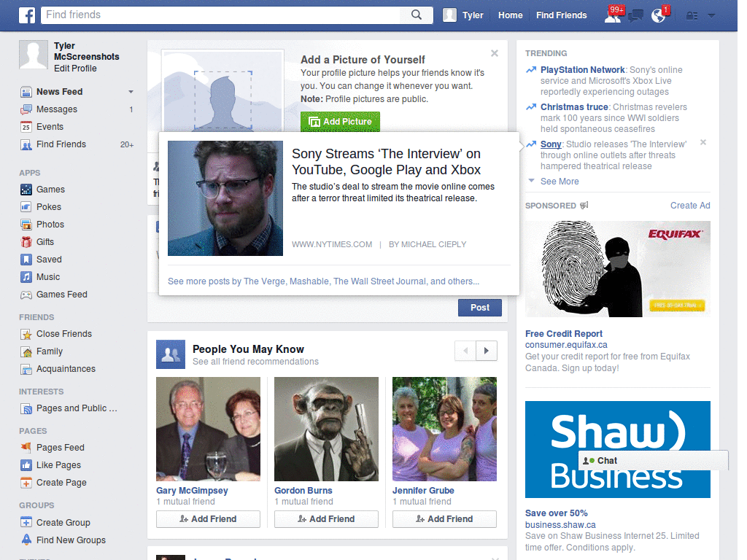The image size is (747, 560).
Task: Go to Home in top bar
Action: click(510, 15)
